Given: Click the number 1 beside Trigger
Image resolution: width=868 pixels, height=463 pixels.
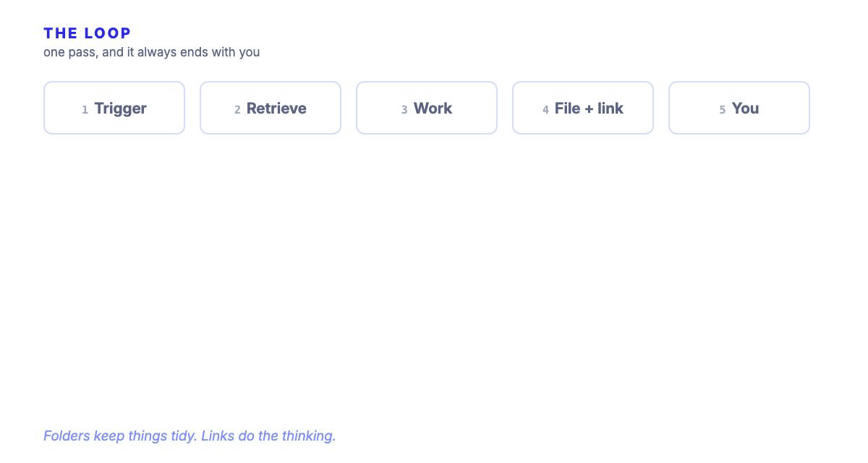Looking at the screenshot, I should click(85, 110).
